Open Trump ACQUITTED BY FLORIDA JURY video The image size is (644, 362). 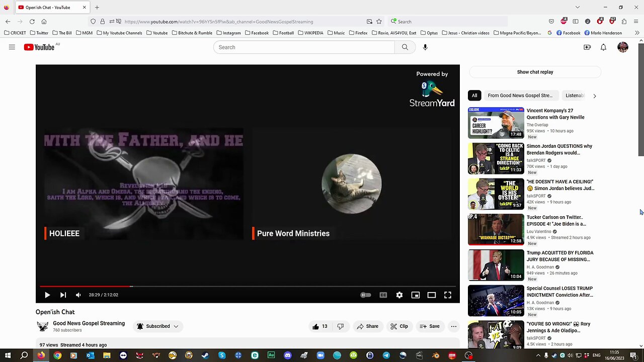[x=560, y=256]
